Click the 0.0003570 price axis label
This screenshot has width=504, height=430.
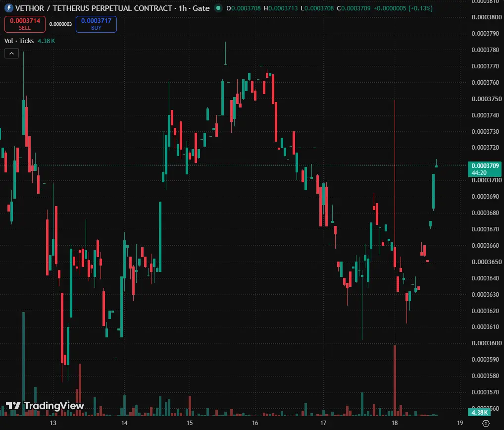[486, 392]
